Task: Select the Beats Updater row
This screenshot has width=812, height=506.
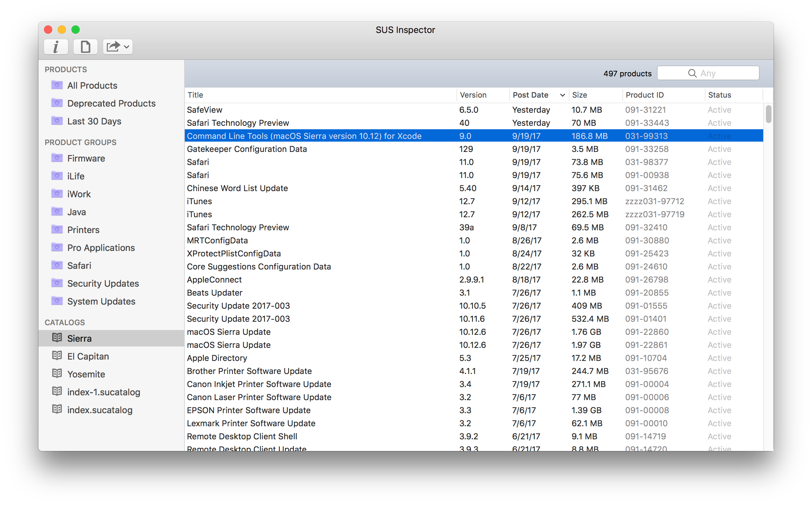Action: pos(474,293)
